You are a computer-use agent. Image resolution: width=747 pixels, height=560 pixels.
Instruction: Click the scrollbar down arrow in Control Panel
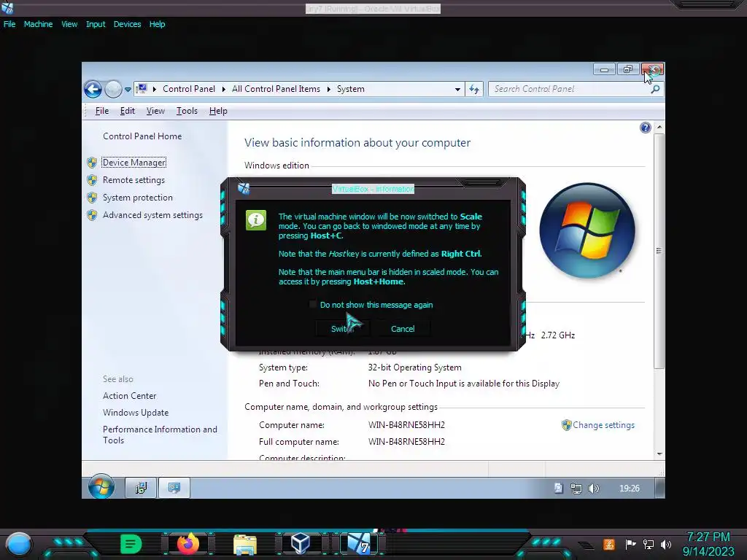pos(659,454)
